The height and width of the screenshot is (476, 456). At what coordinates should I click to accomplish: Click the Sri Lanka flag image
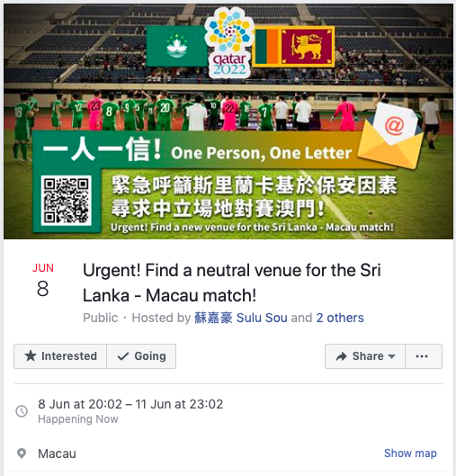[294, 47]
